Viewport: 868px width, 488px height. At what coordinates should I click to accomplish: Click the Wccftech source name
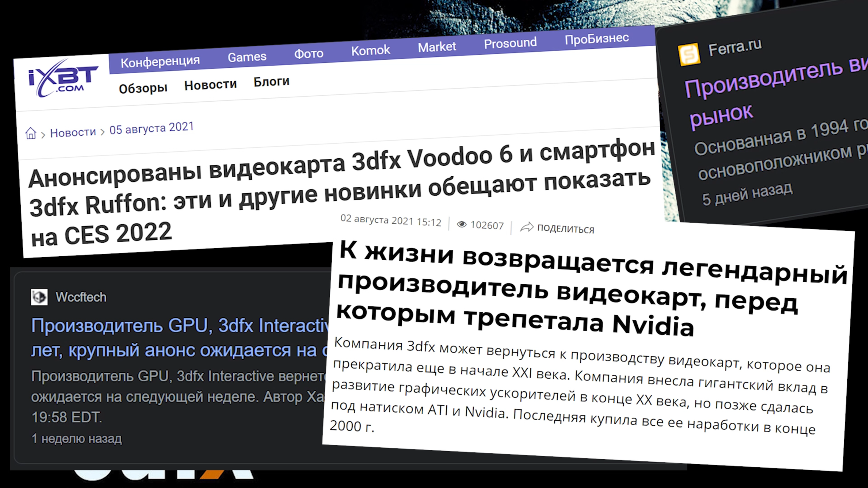coord(81,297)
